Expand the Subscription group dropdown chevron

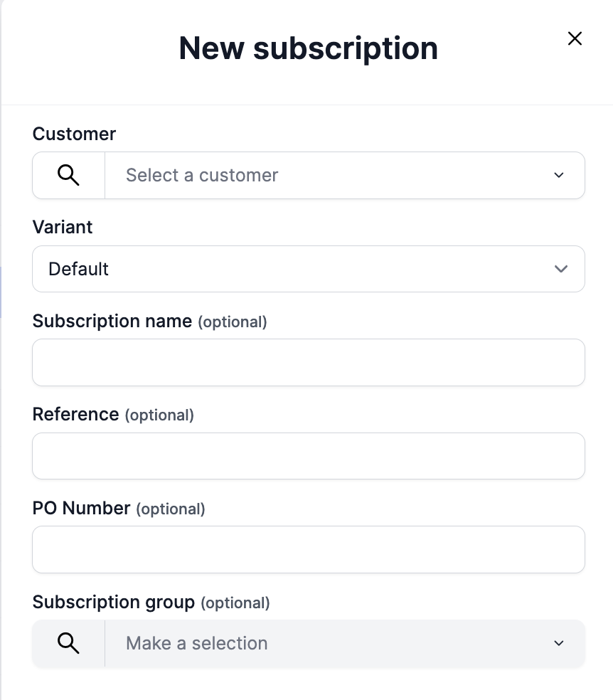(x=559, y=643)
